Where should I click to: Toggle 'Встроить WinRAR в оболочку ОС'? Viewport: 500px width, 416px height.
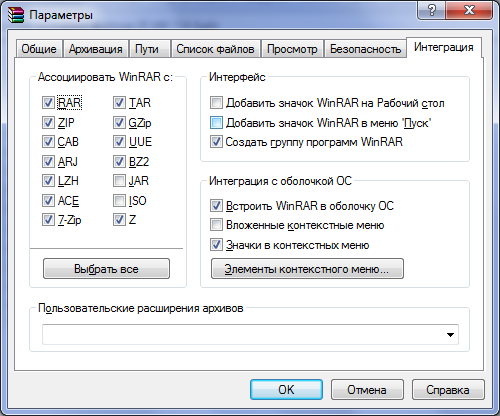[216, 206]
